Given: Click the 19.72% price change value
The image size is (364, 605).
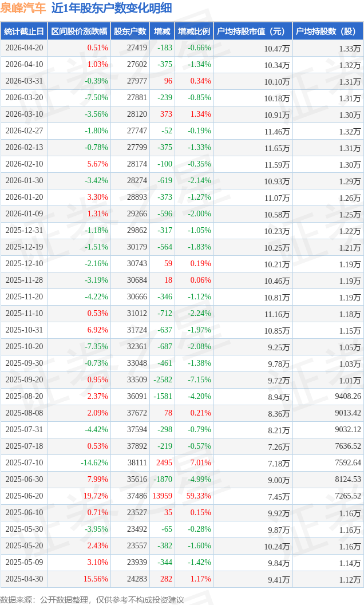Looking at the screenshot, I should click(96, 496).
